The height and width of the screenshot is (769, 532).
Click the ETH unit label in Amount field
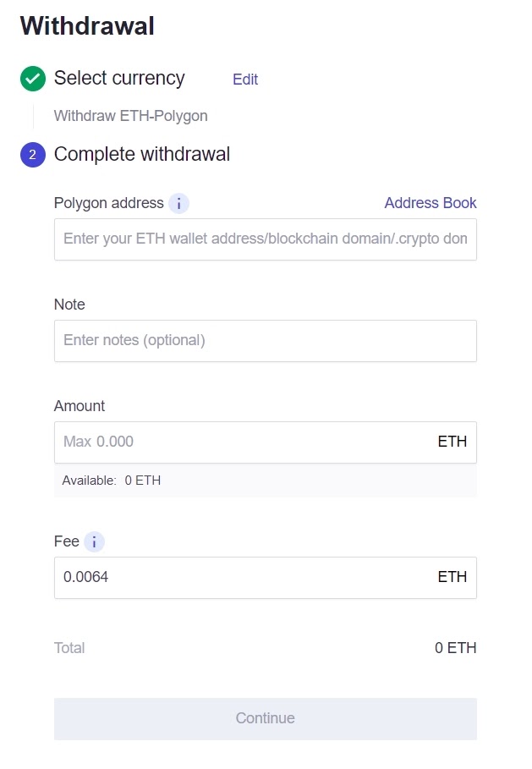[452, 442]
